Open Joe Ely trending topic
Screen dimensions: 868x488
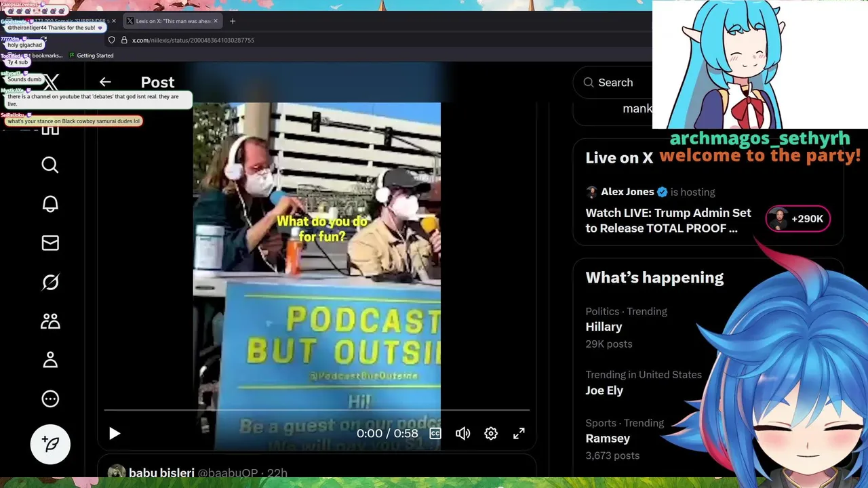[604, 390]
